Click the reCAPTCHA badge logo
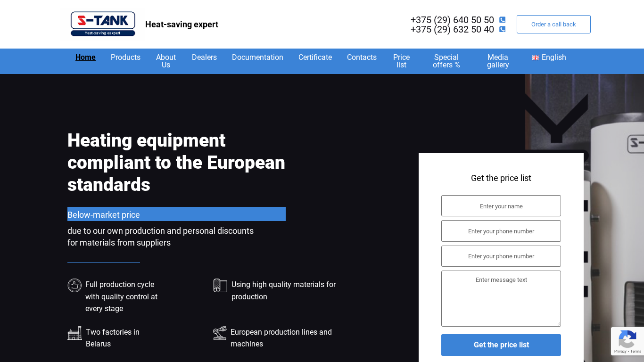 click(x=627, y=339)
